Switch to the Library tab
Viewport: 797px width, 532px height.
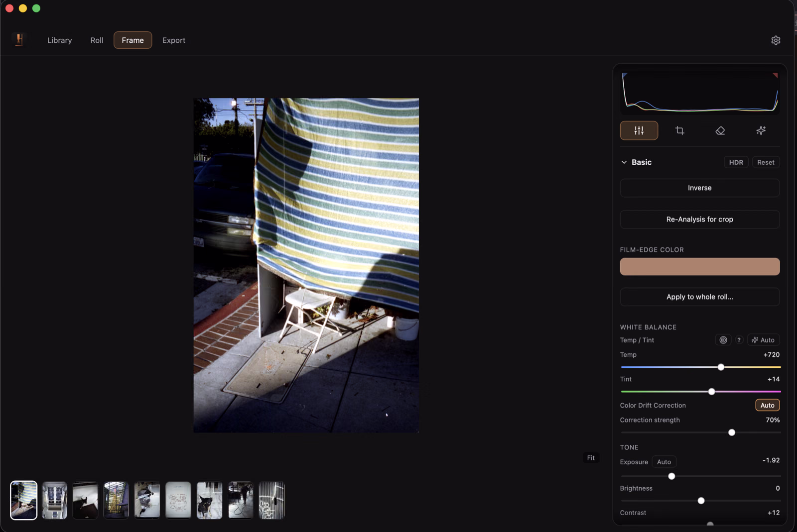(x=60, y=40)
